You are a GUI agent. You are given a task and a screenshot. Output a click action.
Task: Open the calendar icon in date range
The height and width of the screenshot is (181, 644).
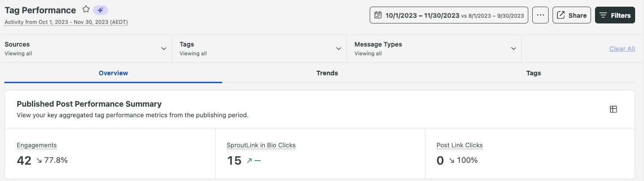[378, 15]
